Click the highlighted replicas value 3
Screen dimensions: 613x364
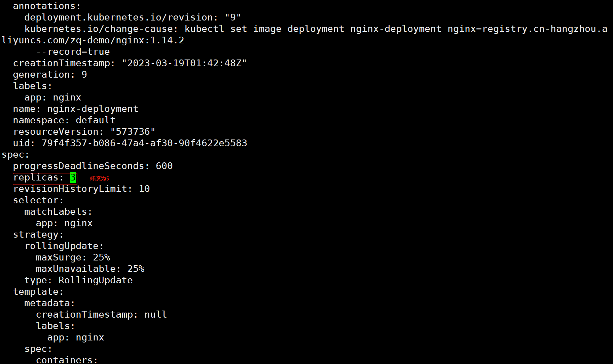(73, 177)
